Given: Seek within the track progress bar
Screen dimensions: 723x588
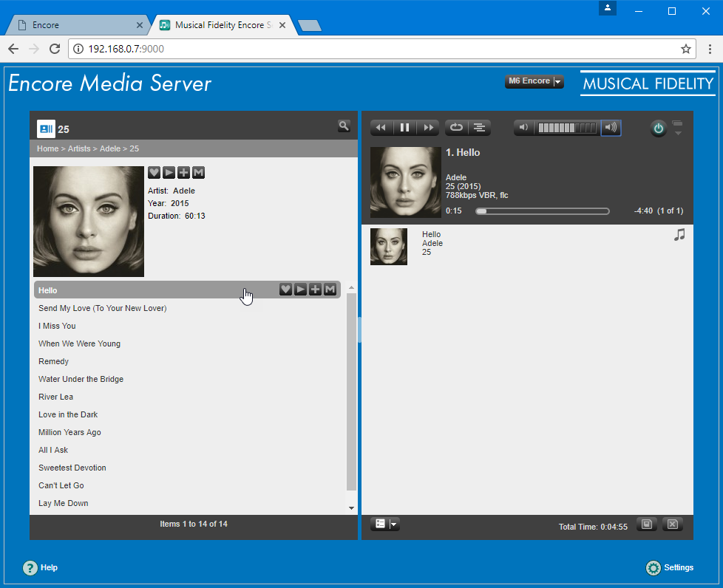Looking at the screenshot, I should point(543,211).
